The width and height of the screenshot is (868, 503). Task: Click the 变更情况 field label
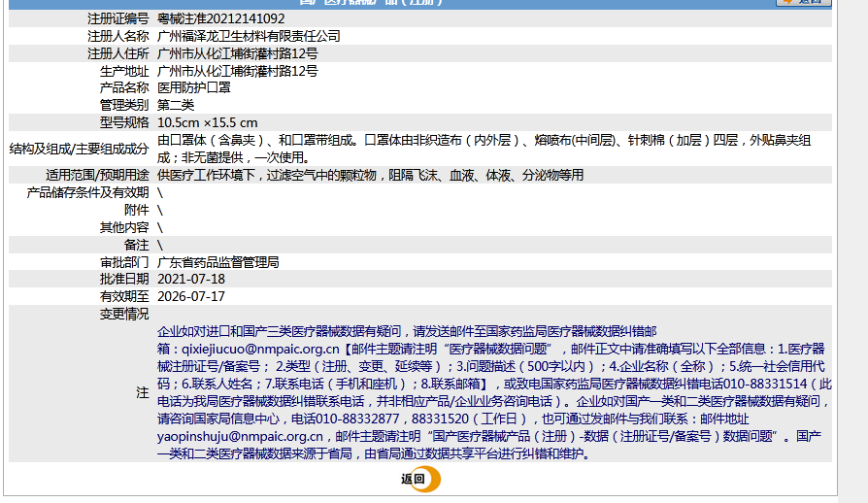click(124, 314)
